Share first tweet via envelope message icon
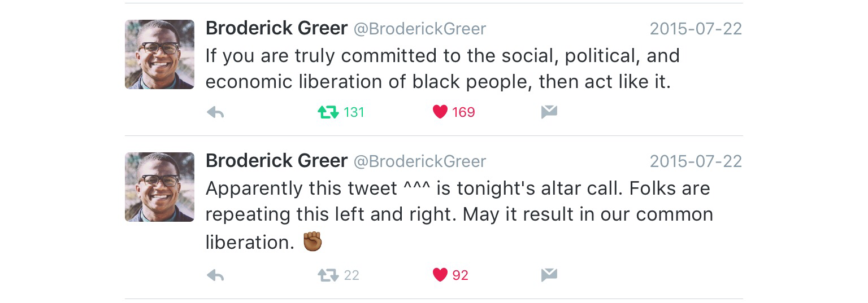This screenshot has width=868, height=303. pos(549,112)
